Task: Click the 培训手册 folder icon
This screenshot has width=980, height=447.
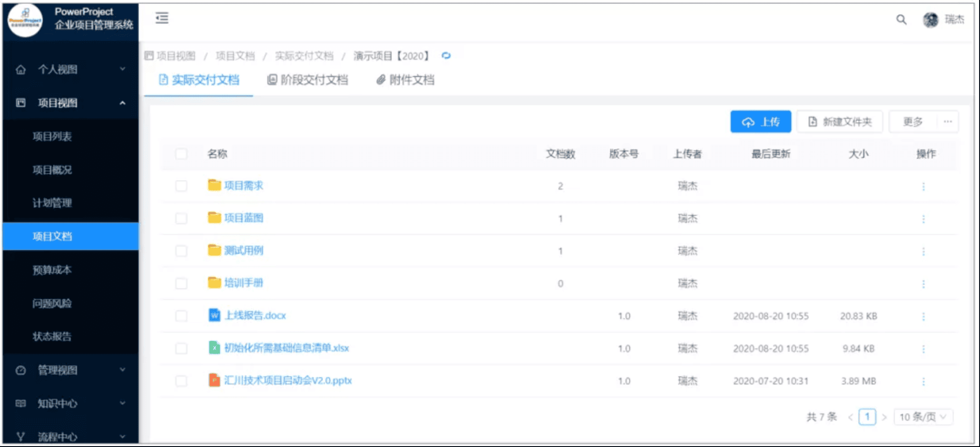Action: [x=214, y=283]
